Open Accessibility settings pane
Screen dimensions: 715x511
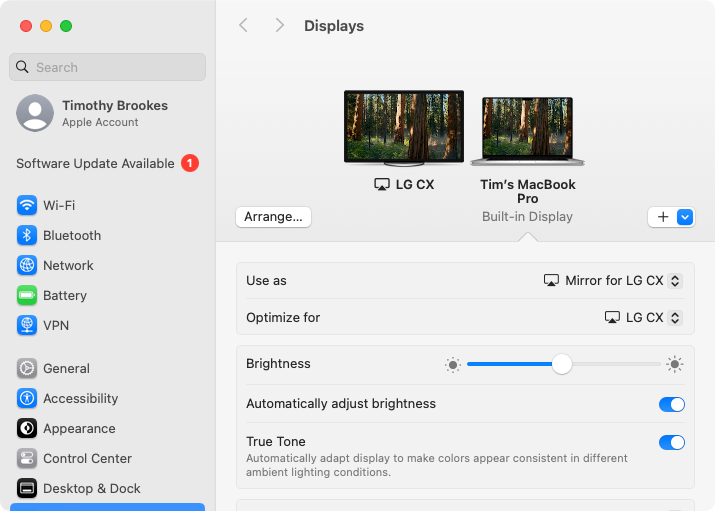[x=107, y=398]
